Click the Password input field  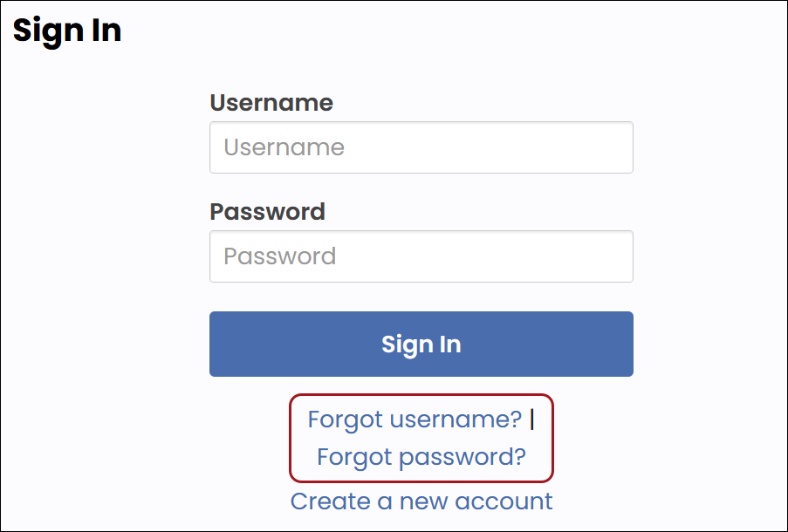click(x=421, y=256)
